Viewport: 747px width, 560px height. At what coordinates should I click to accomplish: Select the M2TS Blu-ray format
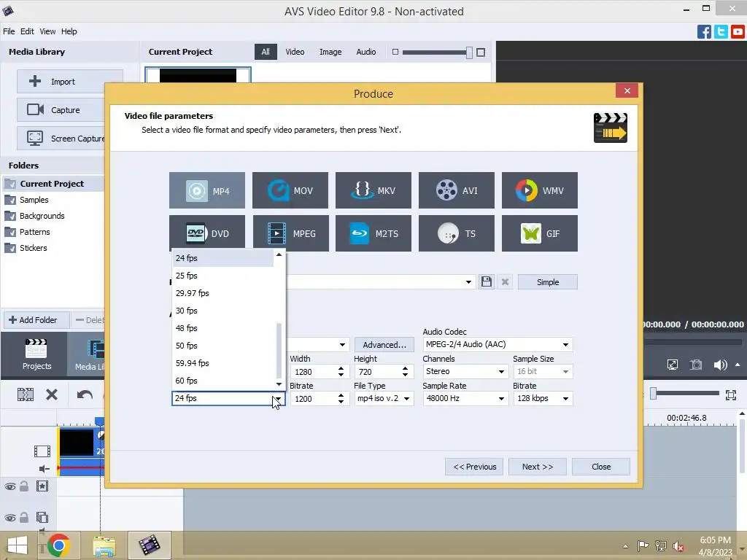click(373, 233)
